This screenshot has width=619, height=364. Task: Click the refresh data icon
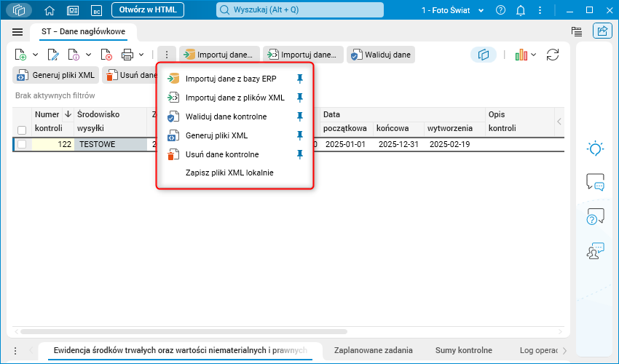click(553, 55)
